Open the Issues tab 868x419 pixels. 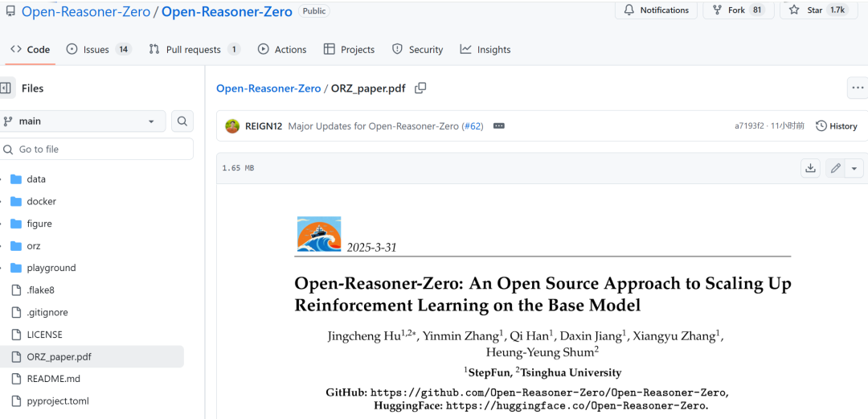(98, 49)
